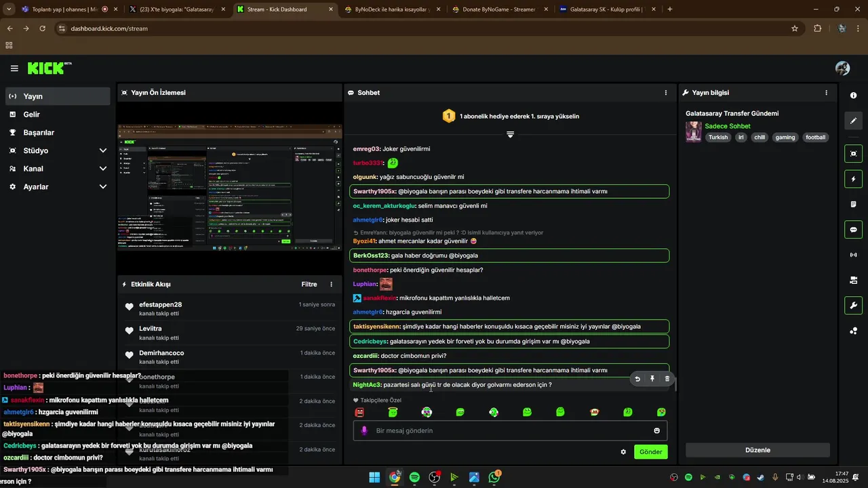Viewport: 868px width, 488px height.
Task: Open the Chrome tab search dropdown
Action: pos(9,9)
